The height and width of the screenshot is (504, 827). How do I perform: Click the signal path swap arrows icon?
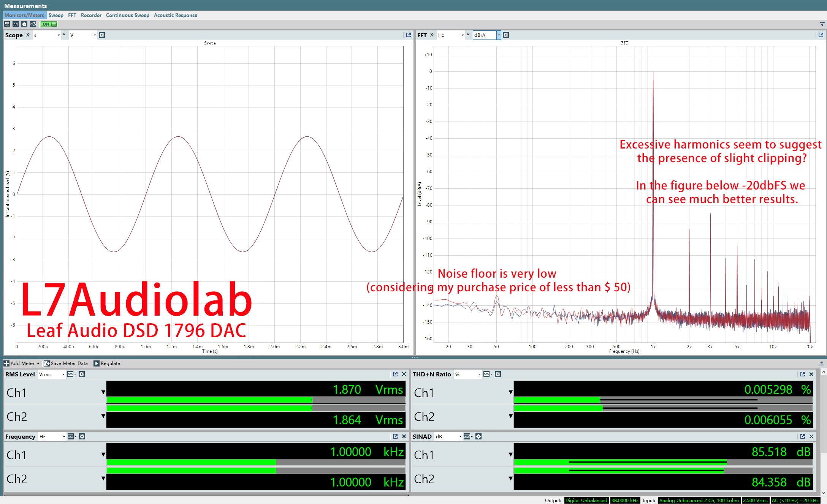click(7, 24)
